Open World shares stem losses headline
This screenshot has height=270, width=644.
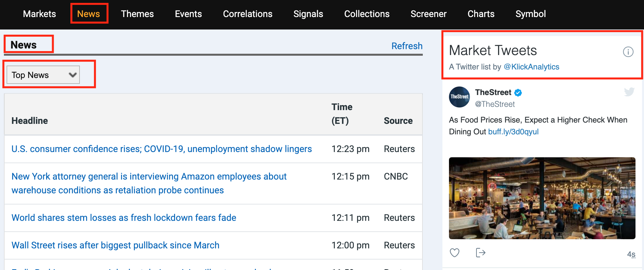click(x=124, y=218)
